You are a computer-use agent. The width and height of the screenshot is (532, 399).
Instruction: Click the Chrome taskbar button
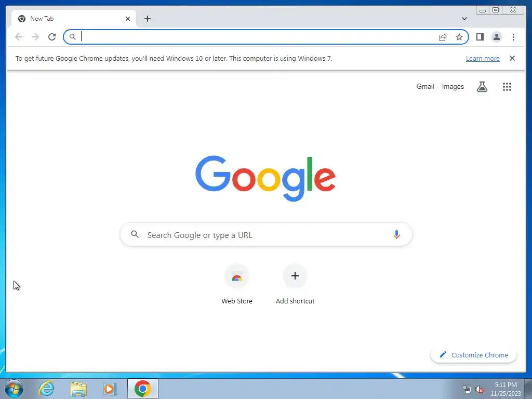pos(143,389)
